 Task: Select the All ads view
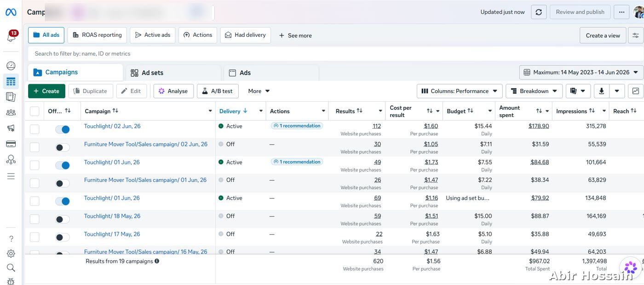pos(46,35)
